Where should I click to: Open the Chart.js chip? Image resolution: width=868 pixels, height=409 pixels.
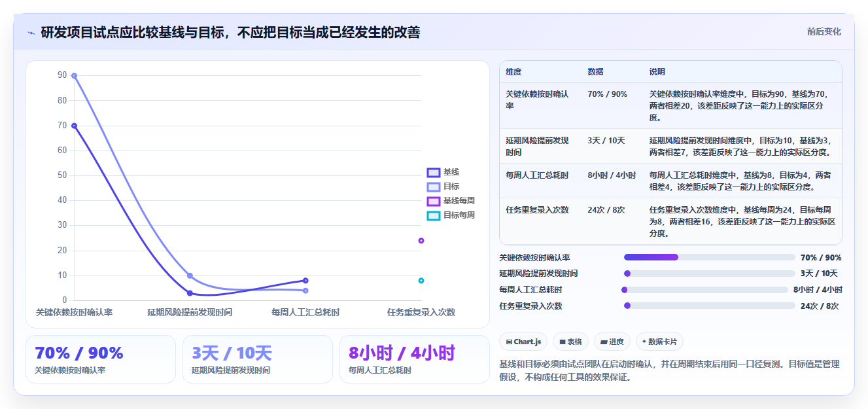(x=524, y=342)
